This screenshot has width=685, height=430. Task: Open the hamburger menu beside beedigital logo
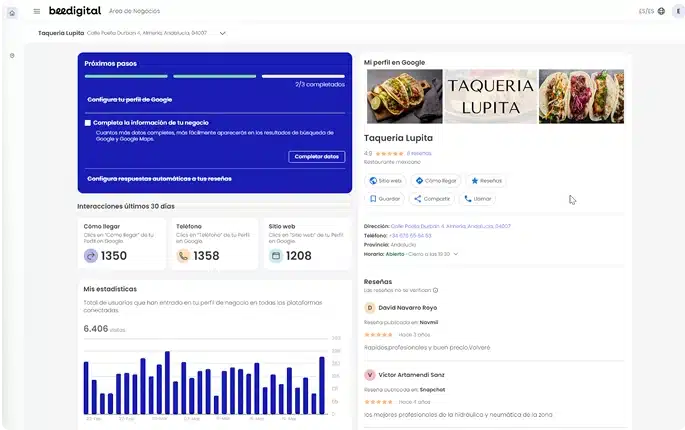[37, 12]
